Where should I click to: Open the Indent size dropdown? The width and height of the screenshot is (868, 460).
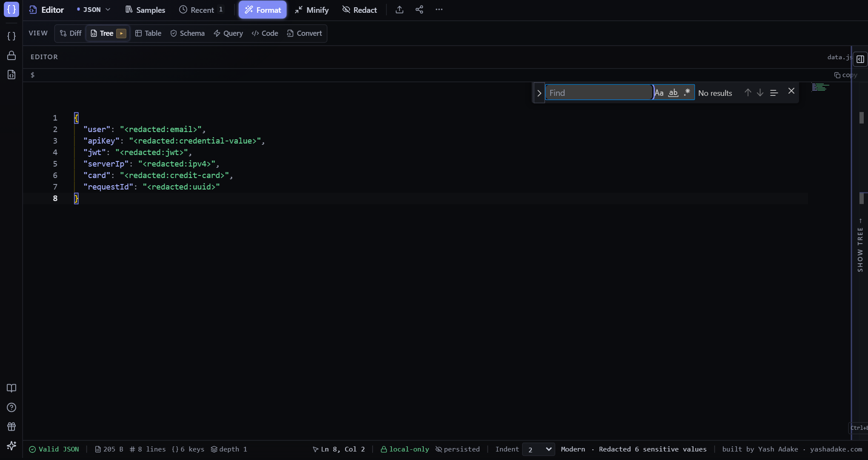click(x=539, y=449)
